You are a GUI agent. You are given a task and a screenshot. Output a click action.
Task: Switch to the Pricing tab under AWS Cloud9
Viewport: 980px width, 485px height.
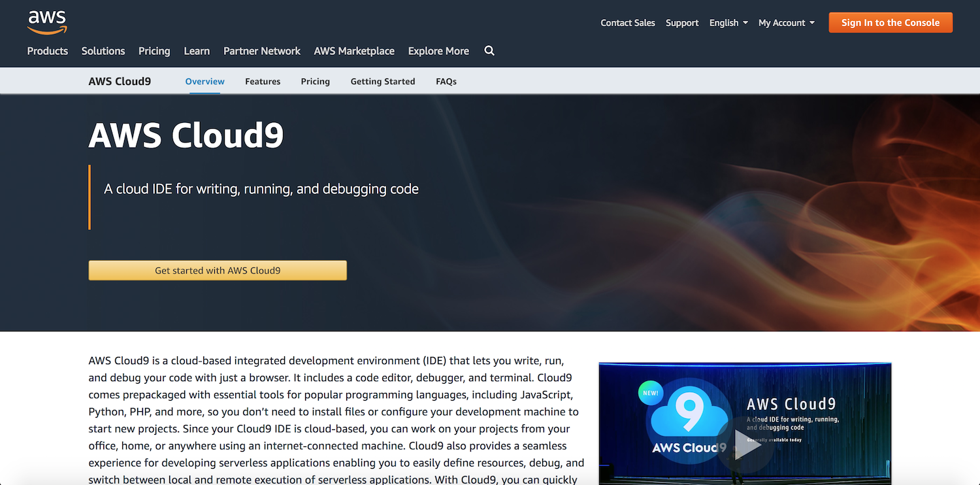tap(316, 82)
